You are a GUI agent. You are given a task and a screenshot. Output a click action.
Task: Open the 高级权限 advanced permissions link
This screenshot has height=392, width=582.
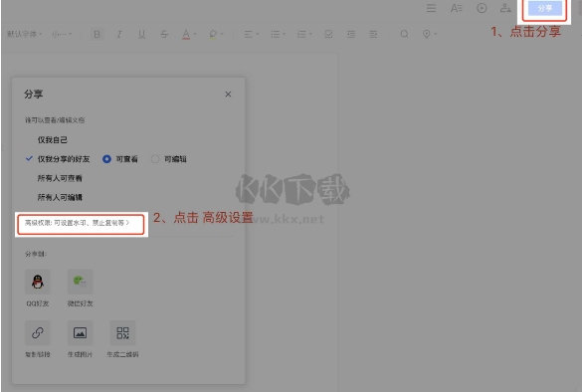[77, 223]
